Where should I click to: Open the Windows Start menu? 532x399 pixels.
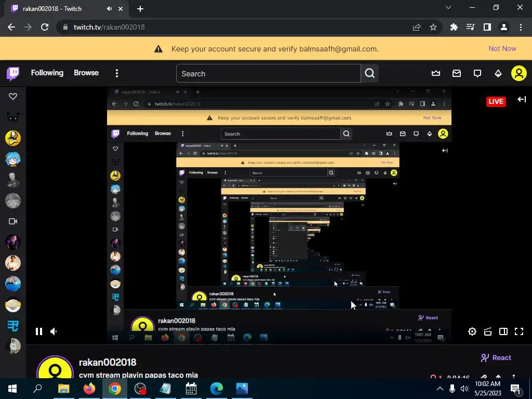point(12,389)
